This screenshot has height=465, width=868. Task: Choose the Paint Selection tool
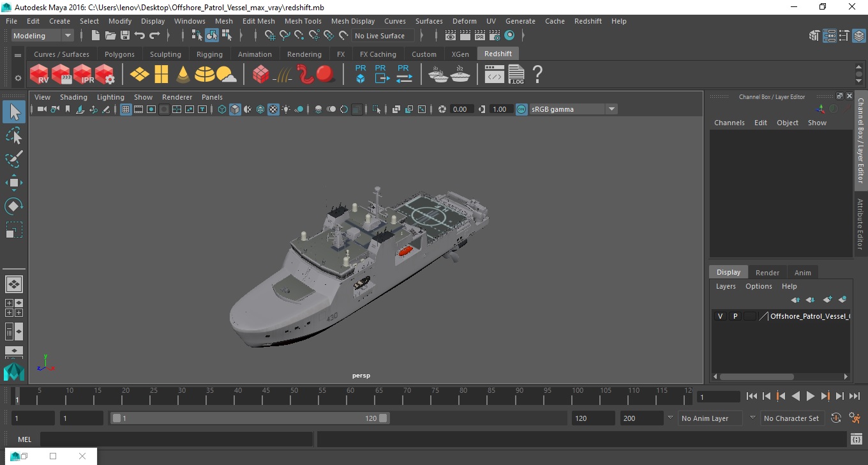(14, 159)
